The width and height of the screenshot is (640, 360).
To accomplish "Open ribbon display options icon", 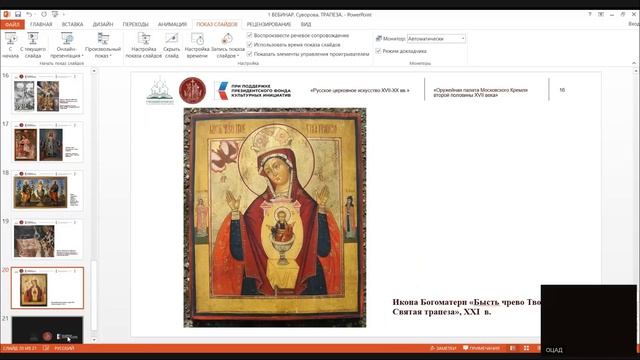I will click(601, 14).
